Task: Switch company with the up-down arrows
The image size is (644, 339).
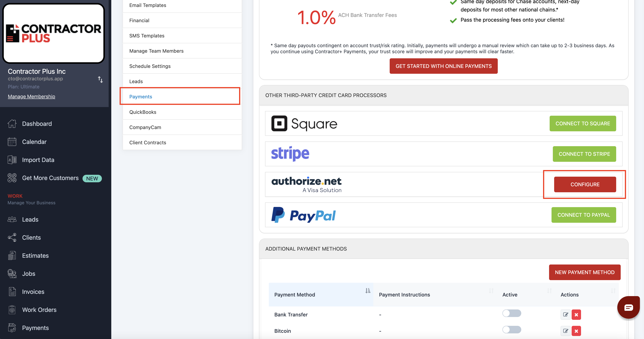Action: click(x=100, y=80)
